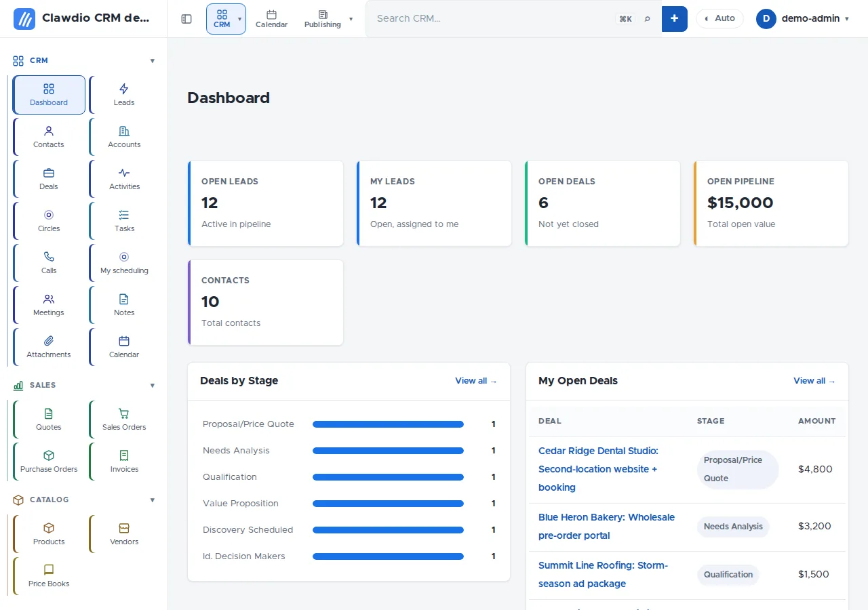The image size is (868, 610).
Task: Open Cedar Ridge Dental Studio deal
Action: 598,469
